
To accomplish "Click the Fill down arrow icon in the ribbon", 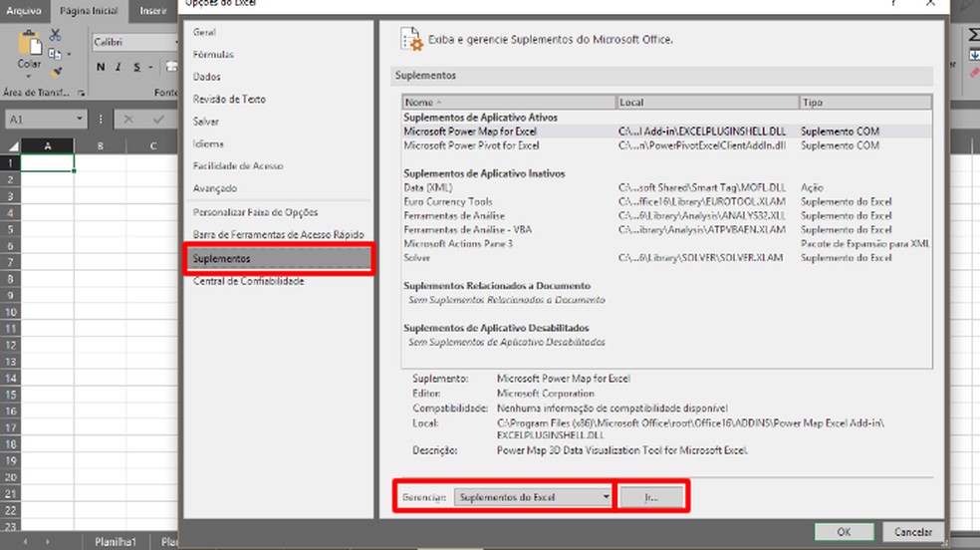I will [974, 55].
